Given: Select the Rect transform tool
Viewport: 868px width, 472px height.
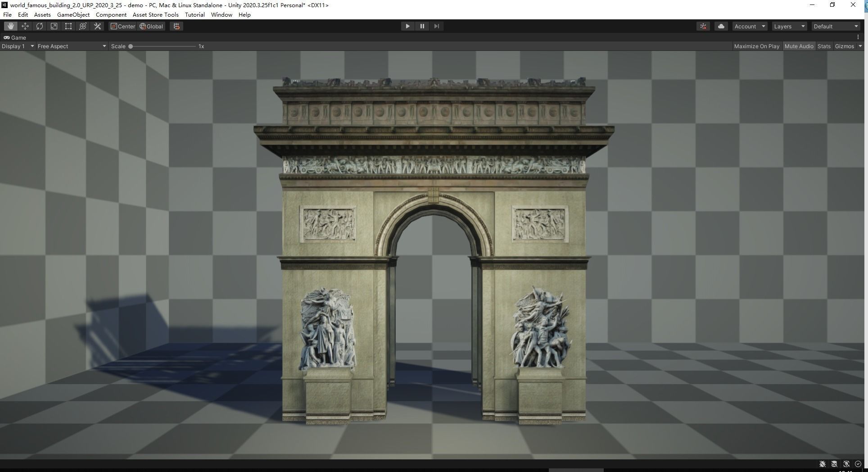Looking at the screenshot, I should 68,26.
